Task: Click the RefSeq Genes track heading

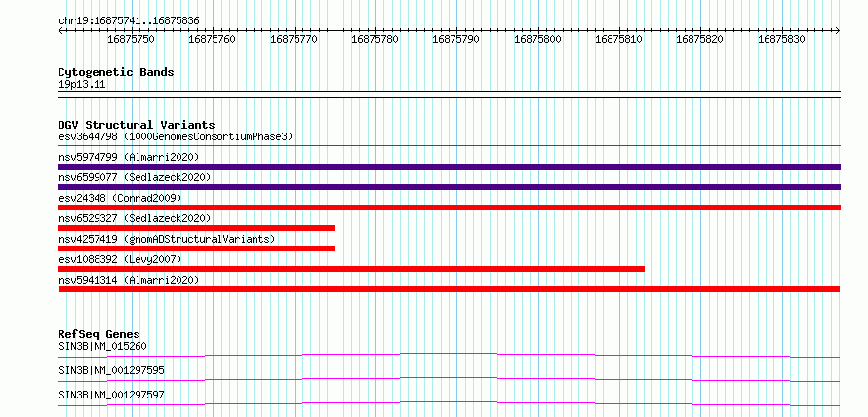Action: pyautogui.click(x=99, y=334)
